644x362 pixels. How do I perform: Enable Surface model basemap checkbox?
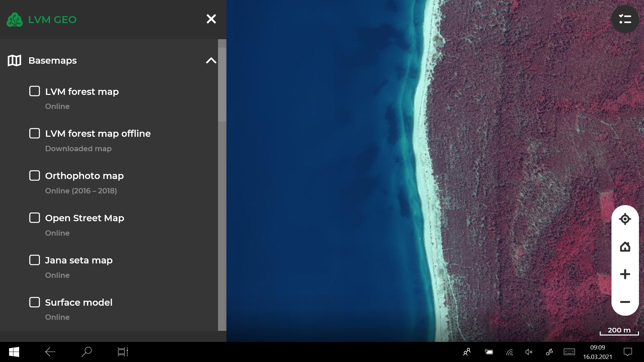(x=35, y=302)
